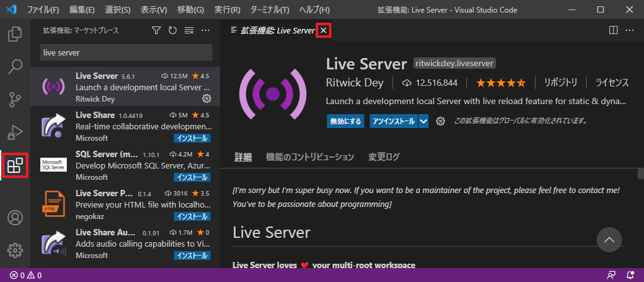Select the Live Share extension icon
The height and width of the screenshot is (282, 644).
point(54,125)
